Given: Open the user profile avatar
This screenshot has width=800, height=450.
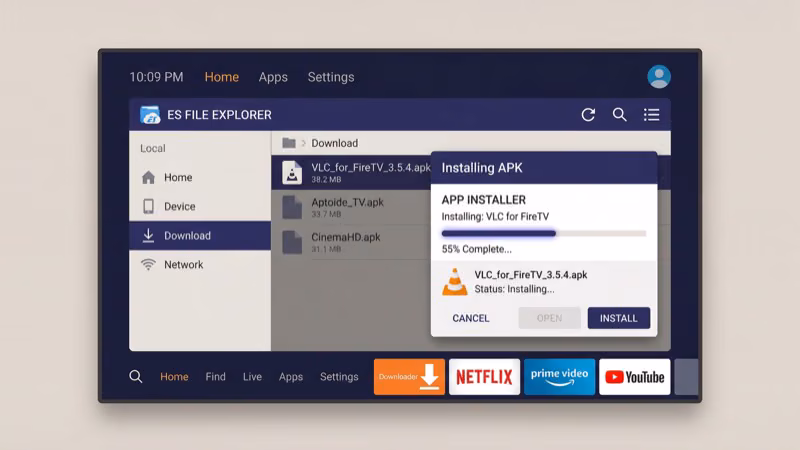Looking at the screenshot, I should pos(659,77).
